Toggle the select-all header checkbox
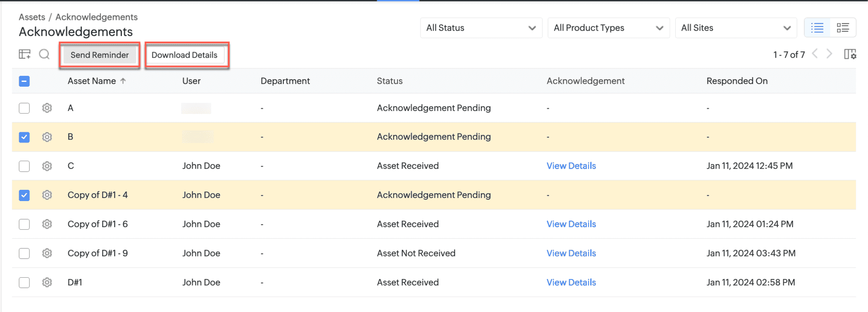Viewport: 868px width, 312px height. (24, 81)
